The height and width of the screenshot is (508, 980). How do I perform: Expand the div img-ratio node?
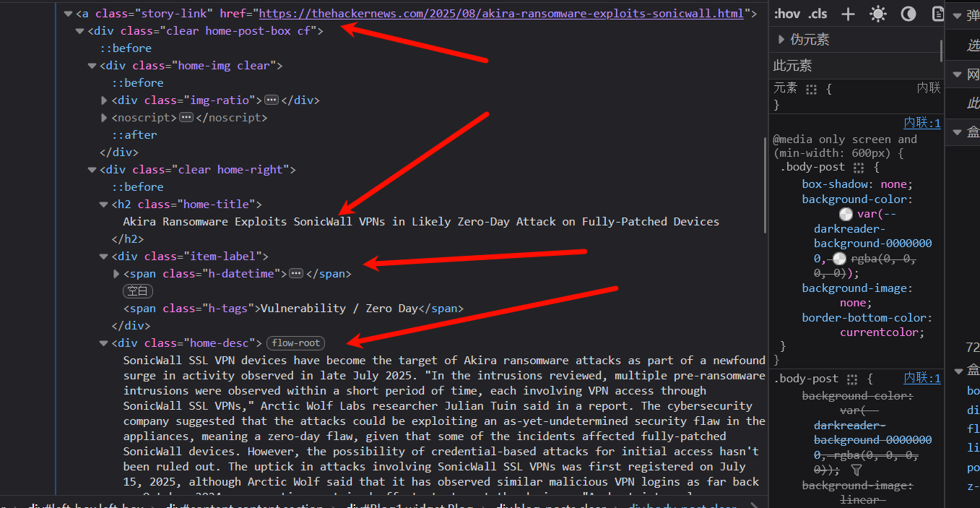104,100
